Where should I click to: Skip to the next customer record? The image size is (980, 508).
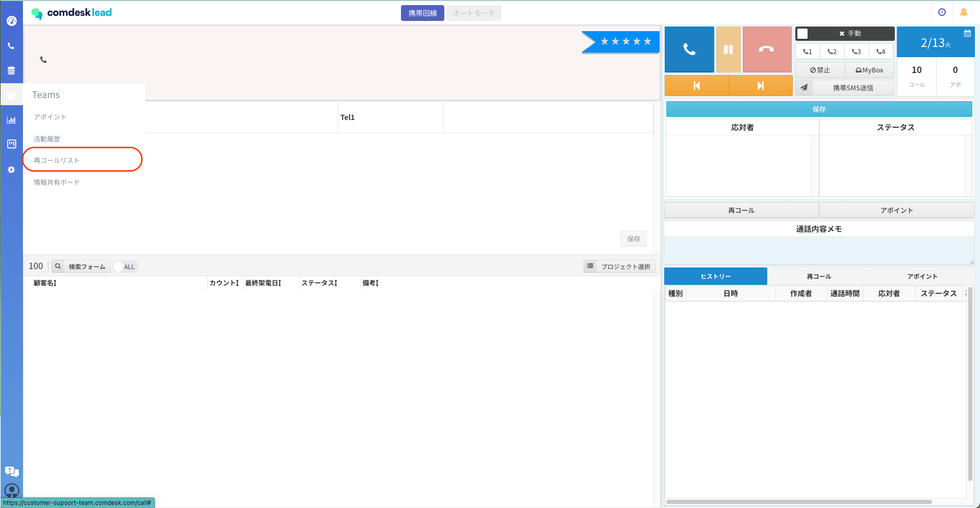[760, 86]
